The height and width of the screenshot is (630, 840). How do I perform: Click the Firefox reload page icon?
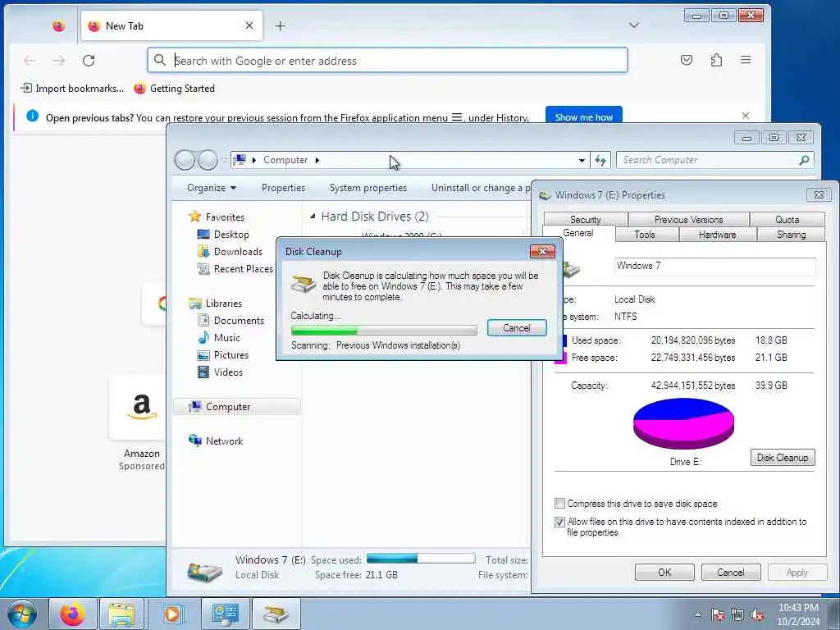89,61
